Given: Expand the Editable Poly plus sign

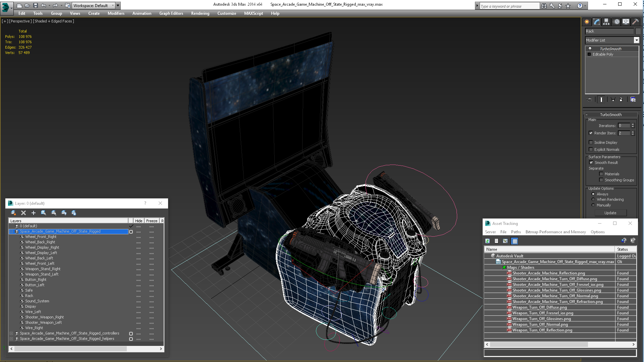Looking at the screenshot, I should pyautogui.click(x=589, y=54).
